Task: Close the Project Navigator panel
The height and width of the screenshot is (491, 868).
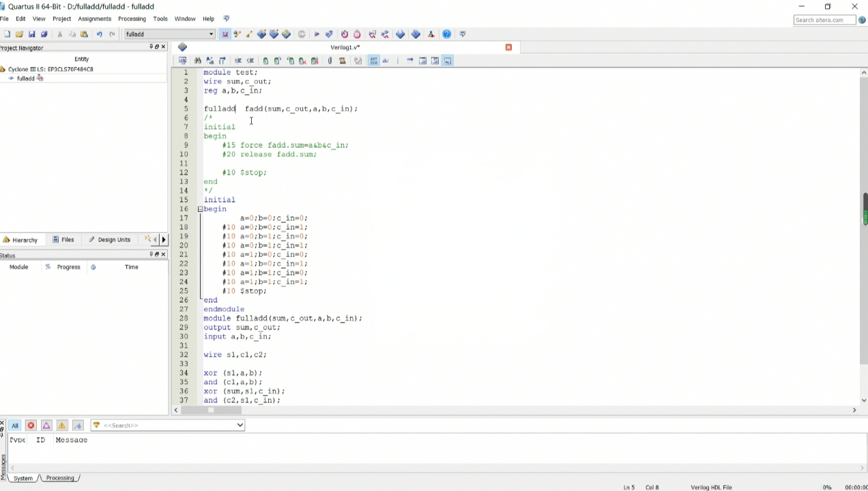Action: pos(163,46)
